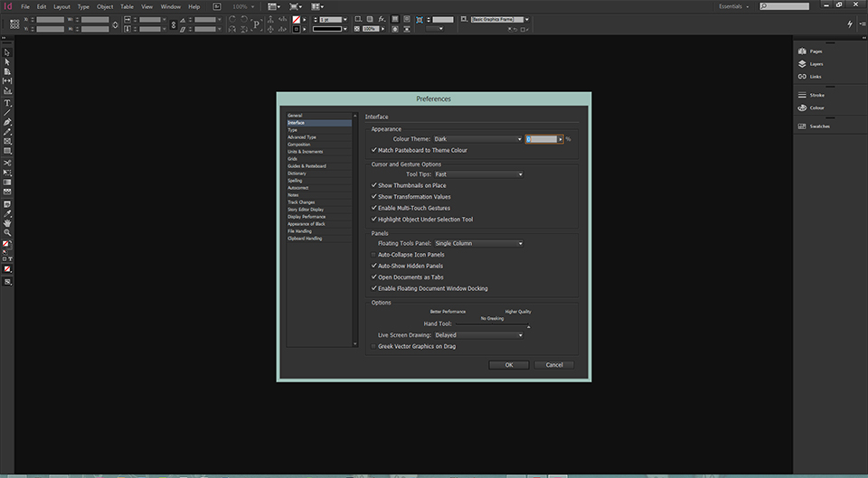Select the Pen tool

(x=7, y=122)
